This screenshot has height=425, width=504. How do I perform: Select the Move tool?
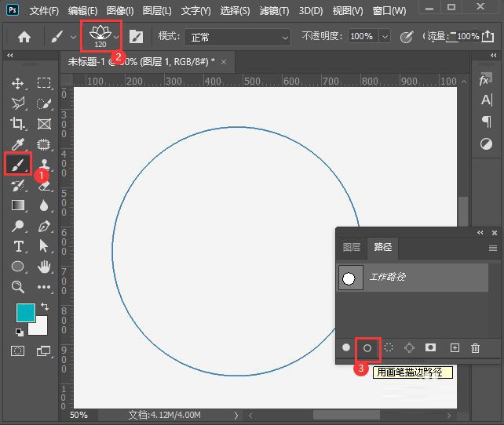click(18, 83)
